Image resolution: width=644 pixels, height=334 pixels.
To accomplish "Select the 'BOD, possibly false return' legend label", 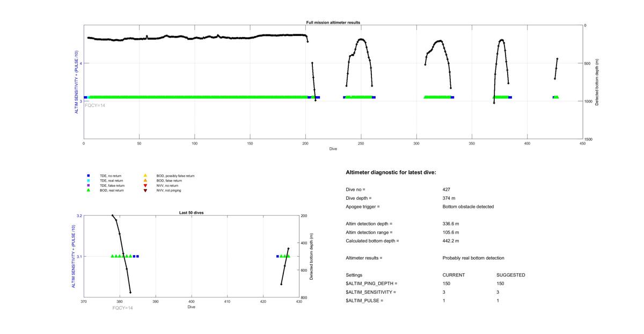I will click(x=175, y=176).
